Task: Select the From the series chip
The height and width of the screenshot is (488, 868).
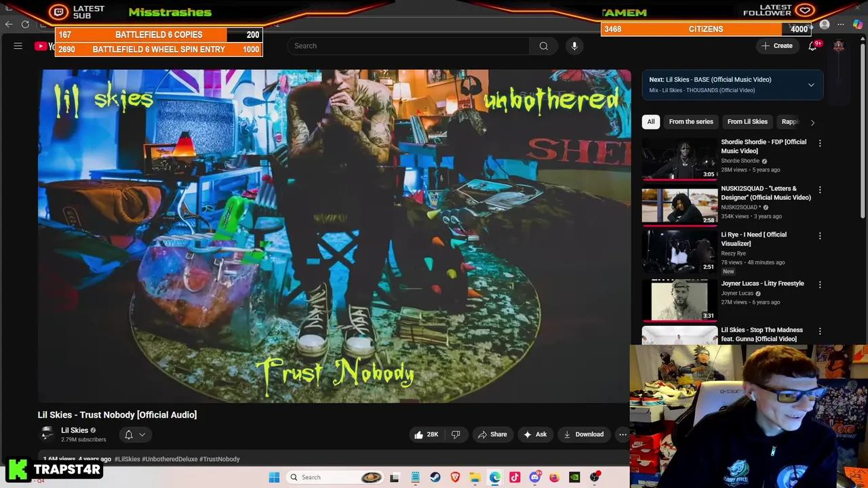Action: click(691, 122)
